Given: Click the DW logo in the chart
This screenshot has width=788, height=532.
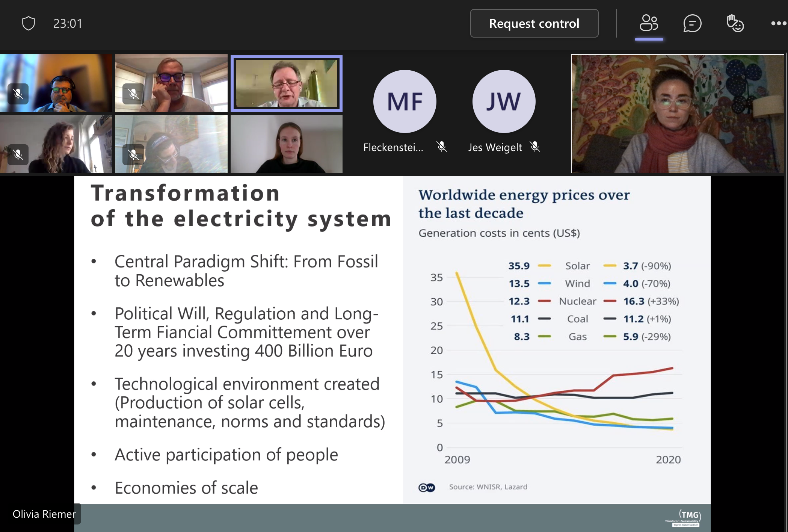Looking at the screenshot, I should (x=426, y=487).
